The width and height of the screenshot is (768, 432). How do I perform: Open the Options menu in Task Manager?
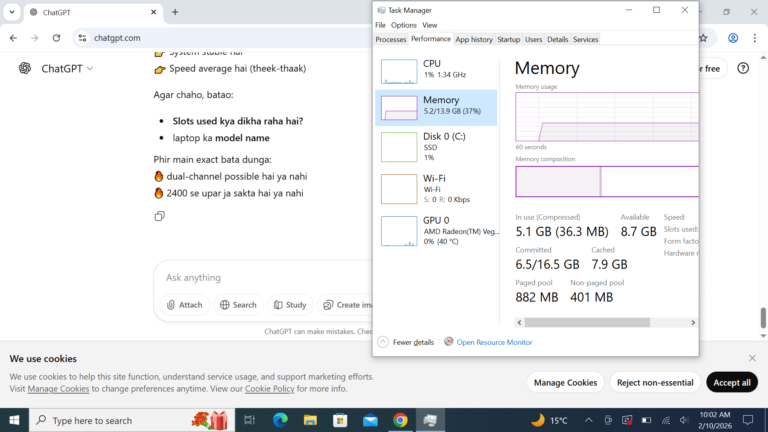coord(404,25)
